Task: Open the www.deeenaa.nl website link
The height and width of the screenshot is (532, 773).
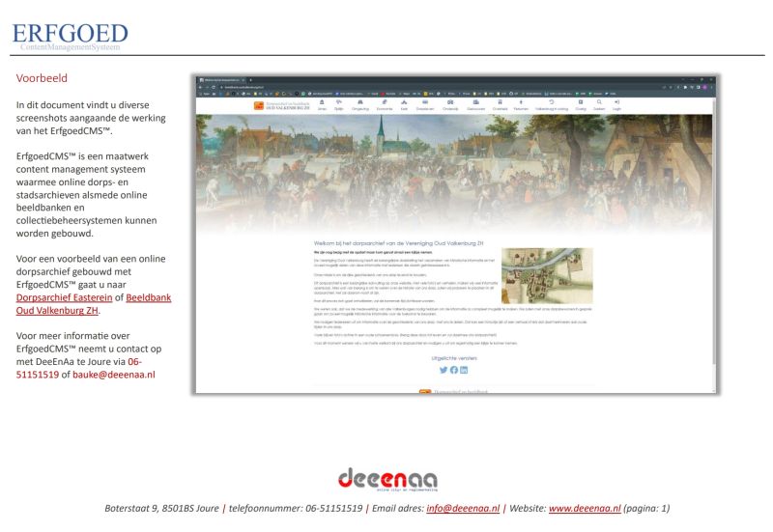Action: [585, 509]
